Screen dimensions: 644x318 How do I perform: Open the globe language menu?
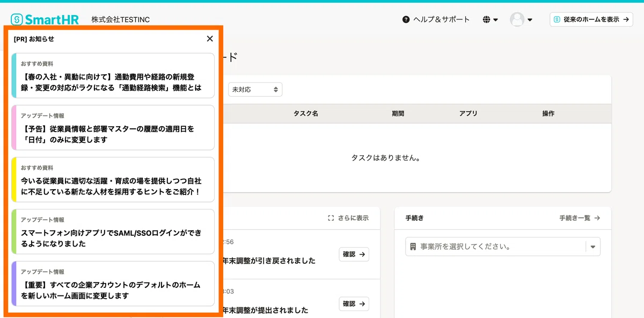tap(491, 20)
